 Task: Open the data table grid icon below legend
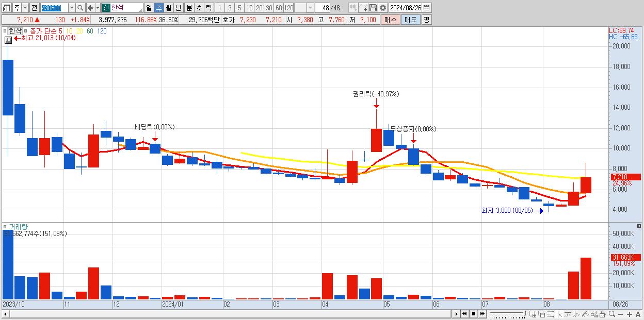[8, 40]
